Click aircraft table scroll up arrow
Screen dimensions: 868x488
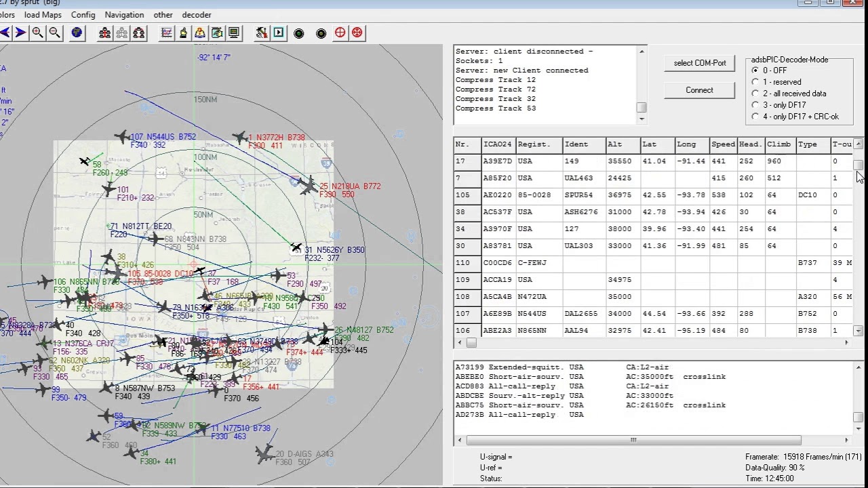click(858, 144)
